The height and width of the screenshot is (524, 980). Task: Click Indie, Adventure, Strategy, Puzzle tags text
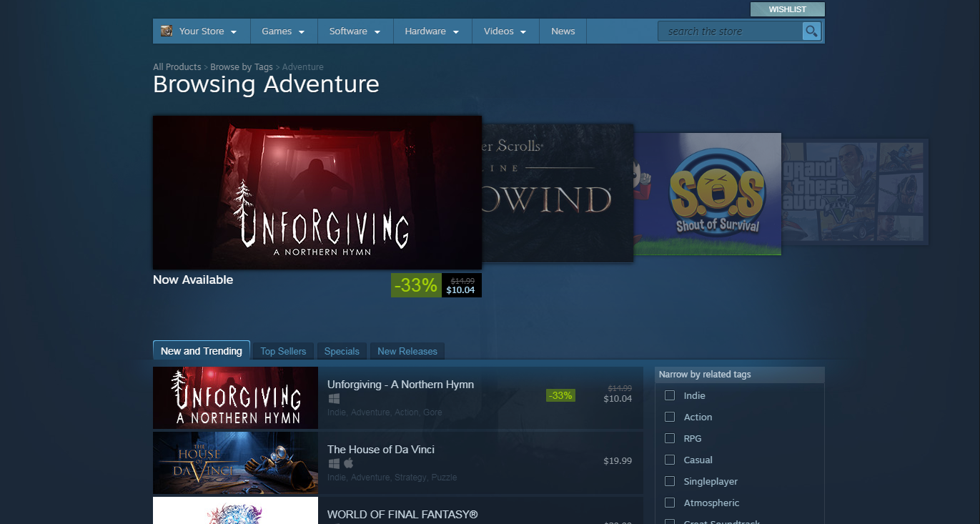pos(392,478)
